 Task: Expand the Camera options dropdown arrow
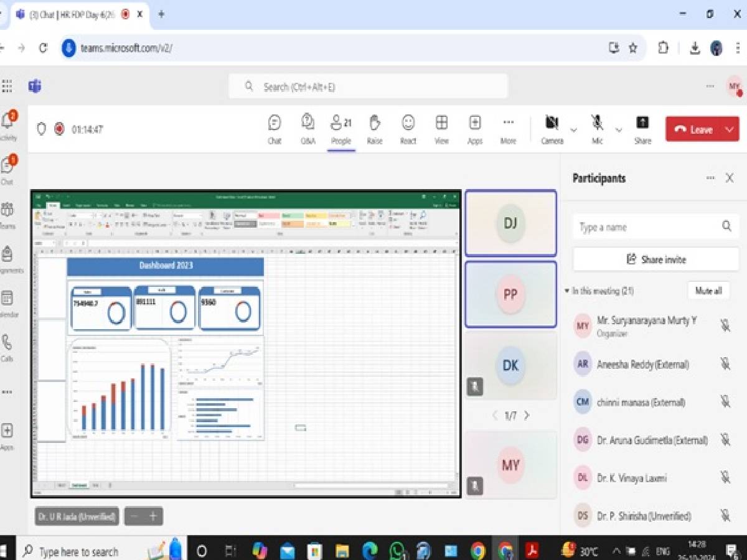(x=574, y=130)
